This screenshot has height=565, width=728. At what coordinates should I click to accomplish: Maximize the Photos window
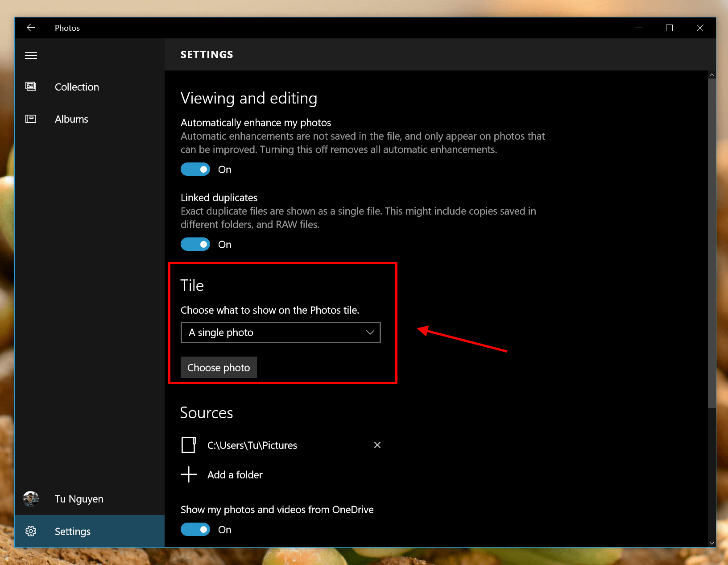click(669, 28)
